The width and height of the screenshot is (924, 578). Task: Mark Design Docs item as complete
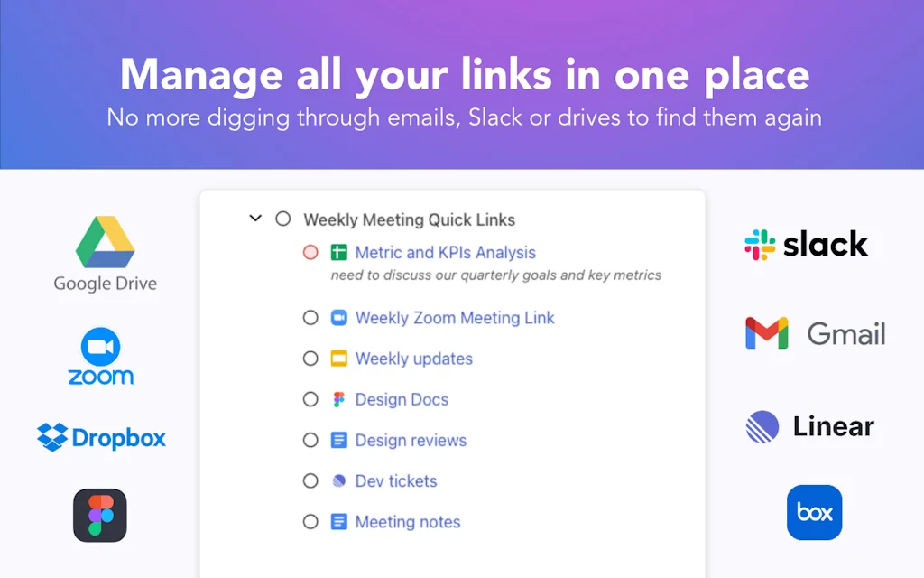310,399
